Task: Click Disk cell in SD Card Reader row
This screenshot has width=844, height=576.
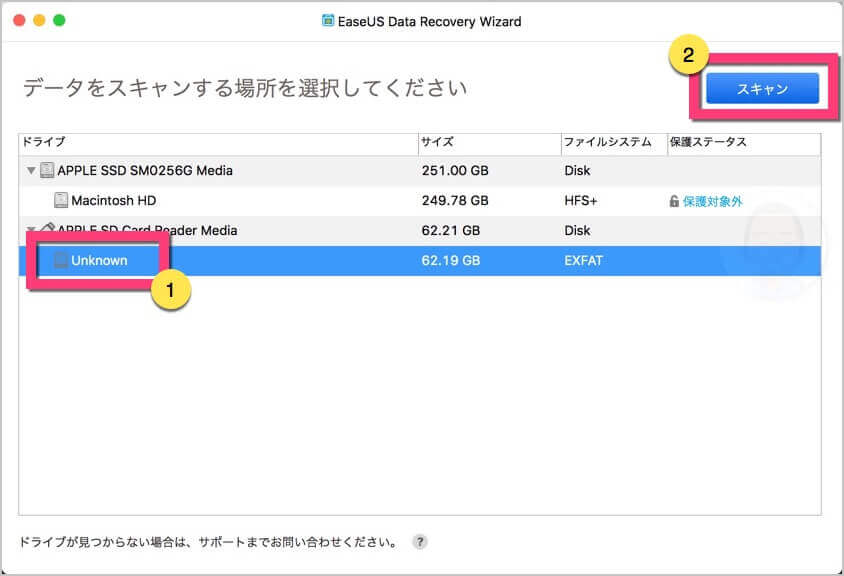Action: [577, 231]
